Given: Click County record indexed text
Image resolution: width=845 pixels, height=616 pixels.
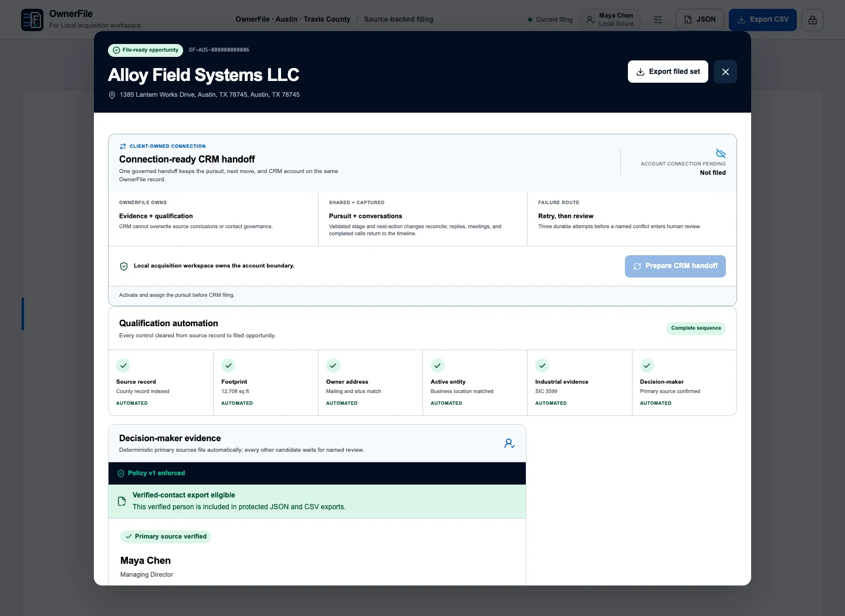Looking at the screenshot, I should (143, 391).
